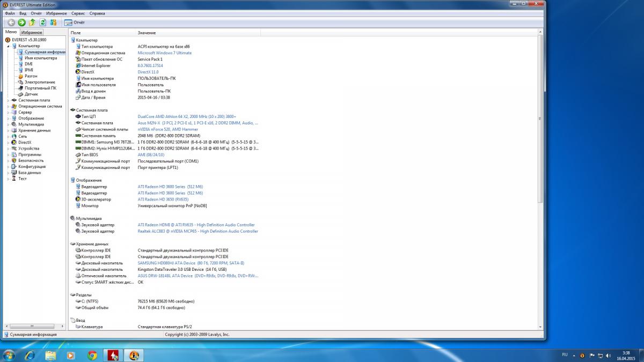Collapse the Компьютер tree node
644x362 pixels.
[8, 46]
